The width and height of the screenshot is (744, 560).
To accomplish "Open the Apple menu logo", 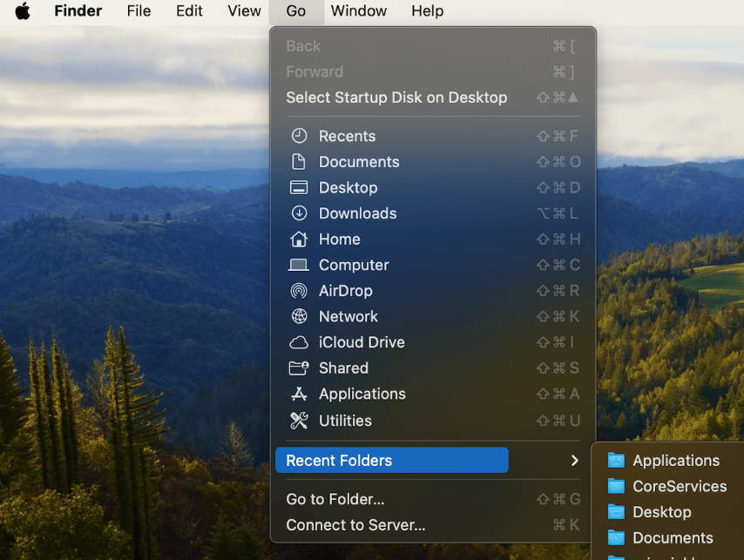I will click(x=23, y=11).
